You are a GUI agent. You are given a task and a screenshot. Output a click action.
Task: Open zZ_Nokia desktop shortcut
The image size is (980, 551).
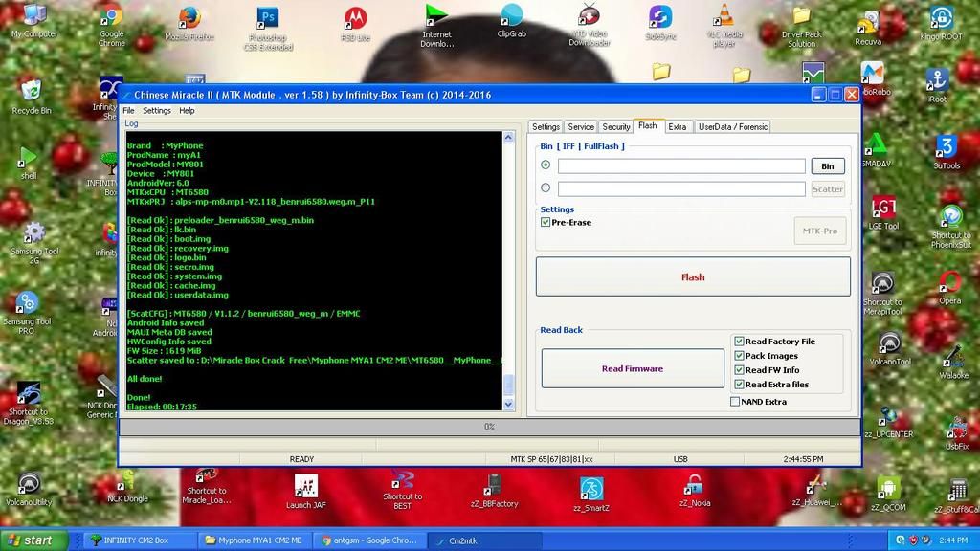tap(694, 491)
